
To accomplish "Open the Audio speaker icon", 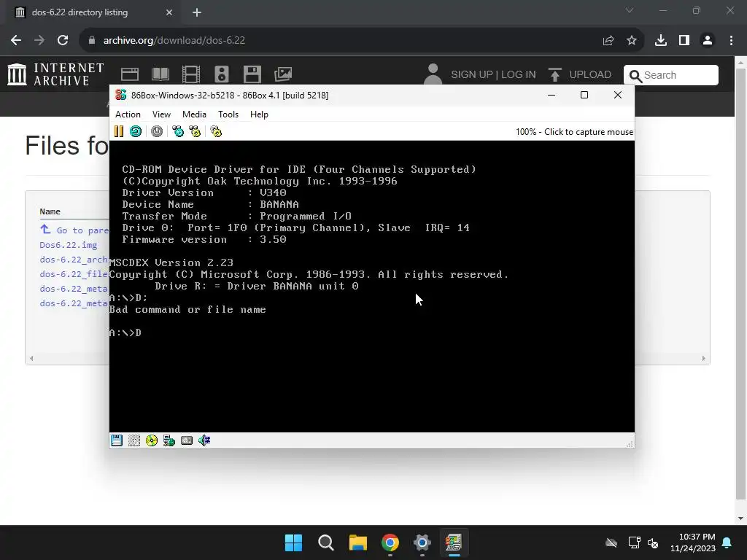I will pos(222,74).
